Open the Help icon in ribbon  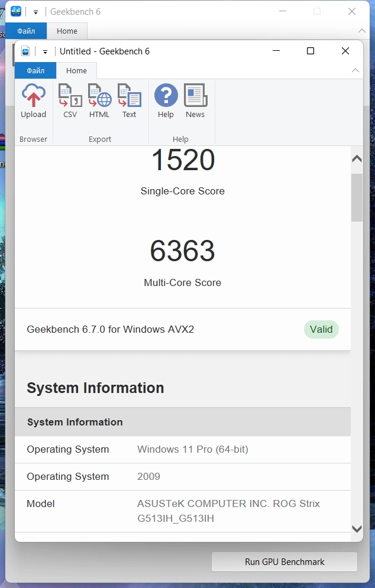(x=166, y=101)
